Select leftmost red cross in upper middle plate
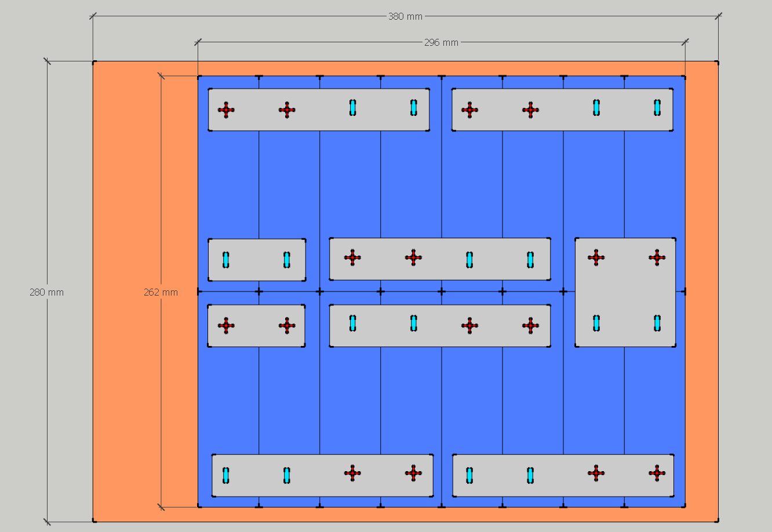This screenshot has height=532, width=772. click(x=352, y=257)
